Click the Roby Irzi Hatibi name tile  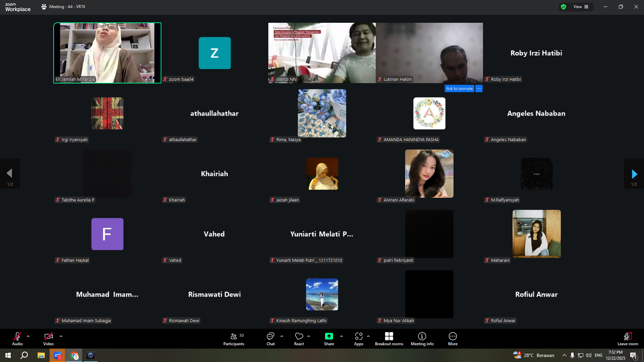point(536,53)
